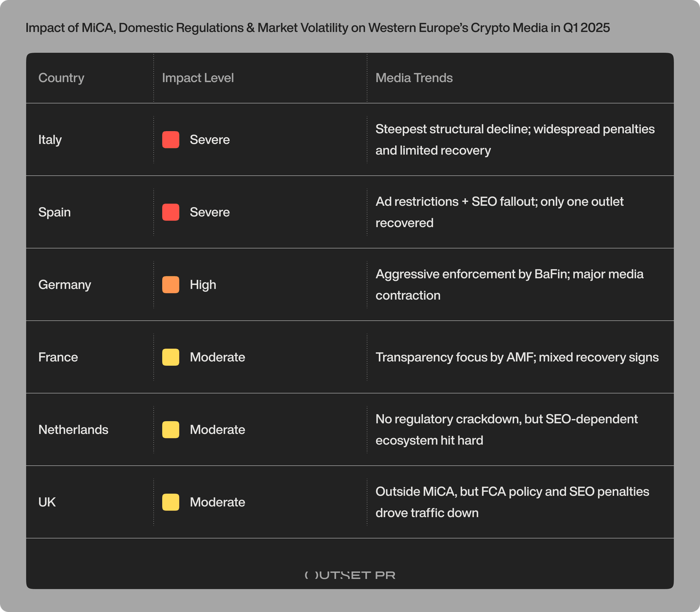Select the Impact Level column header
Image resolution: width=700 pixels, height=612 pixels.
198,78
